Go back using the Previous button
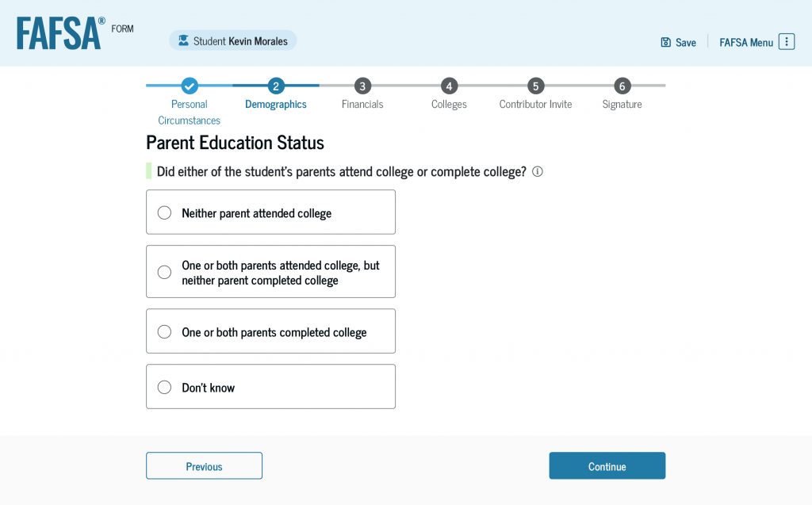This screenshot has height=505, width=812. 204,465
